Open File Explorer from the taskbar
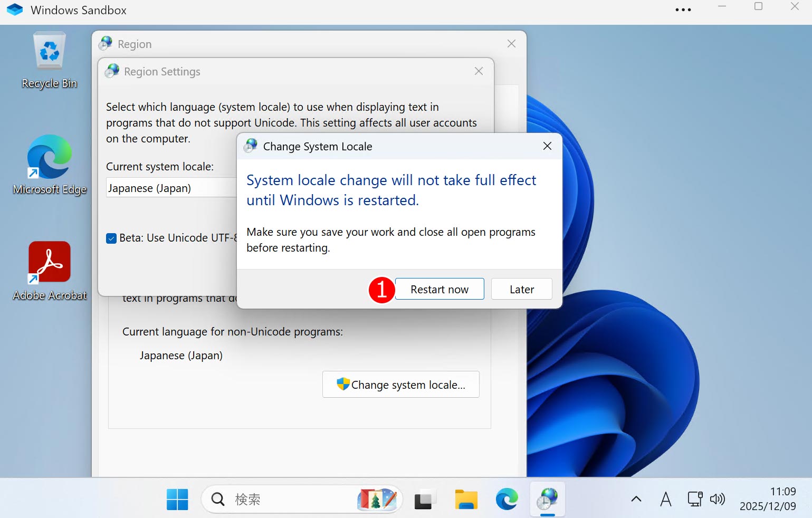This screenshot has width=812, height=518. coord(466,499)
